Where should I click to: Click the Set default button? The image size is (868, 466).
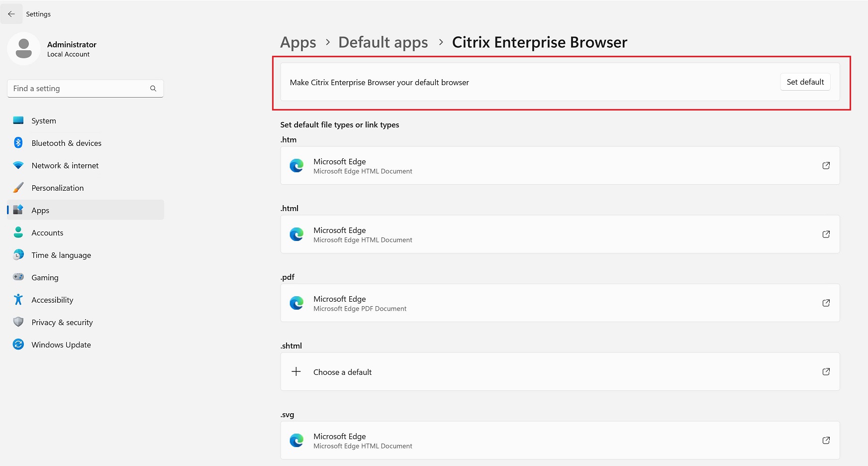pos(805,82)
